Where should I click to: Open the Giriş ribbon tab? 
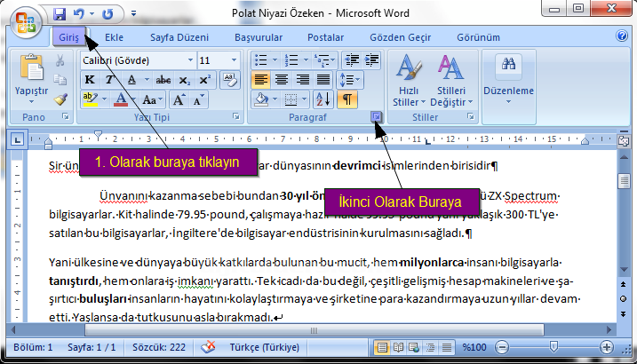click(68, 37)
